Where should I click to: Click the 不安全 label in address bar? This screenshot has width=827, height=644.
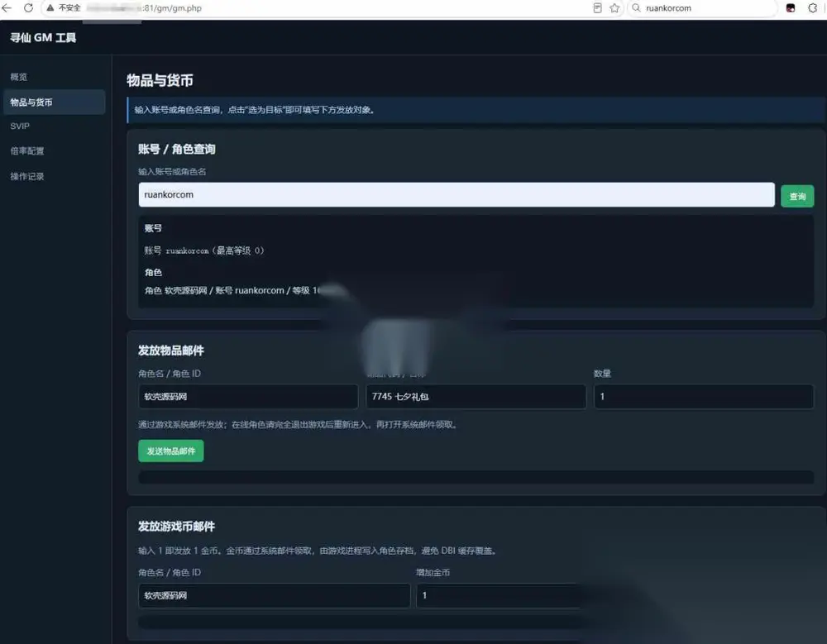[x=69, y=8]
